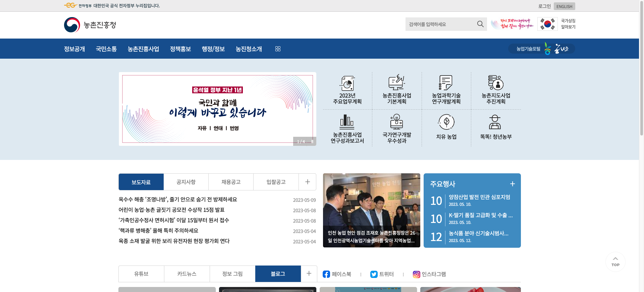The image size is (644, 292).
Task: Open the 국민소통 menu
Action: [106, 49]
